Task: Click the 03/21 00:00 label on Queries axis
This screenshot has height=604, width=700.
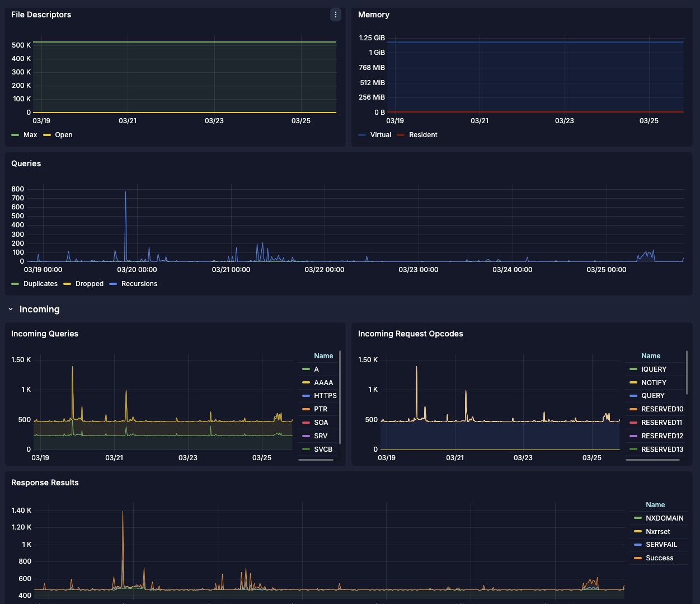Action: pos(231,270)
